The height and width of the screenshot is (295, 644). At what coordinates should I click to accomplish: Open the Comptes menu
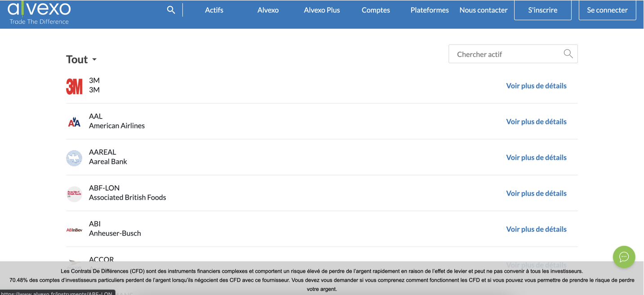pyautogui.click(x=375, y=9)
